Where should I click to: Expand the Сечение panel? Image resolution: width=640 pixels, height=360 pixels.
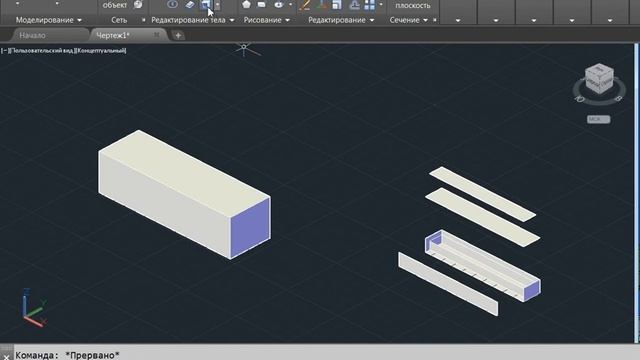(409, 20)
